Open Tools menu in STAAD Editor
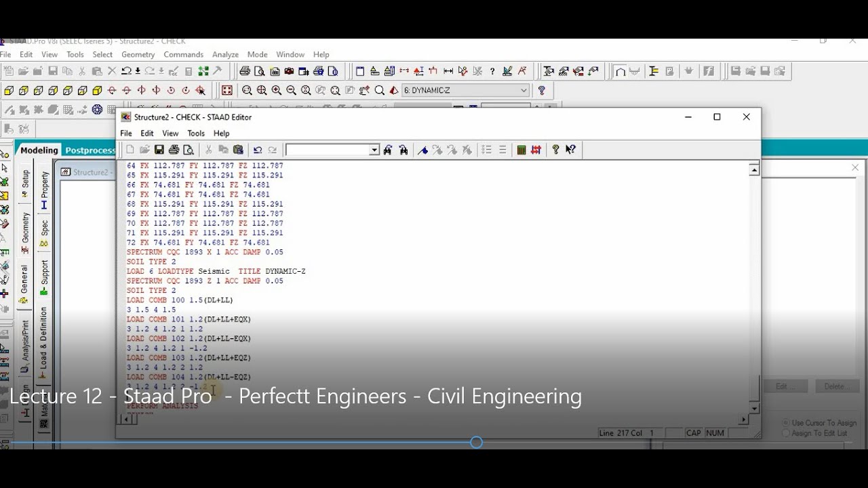The height and width of the screenshot is (488, 868). coord(196,134)
